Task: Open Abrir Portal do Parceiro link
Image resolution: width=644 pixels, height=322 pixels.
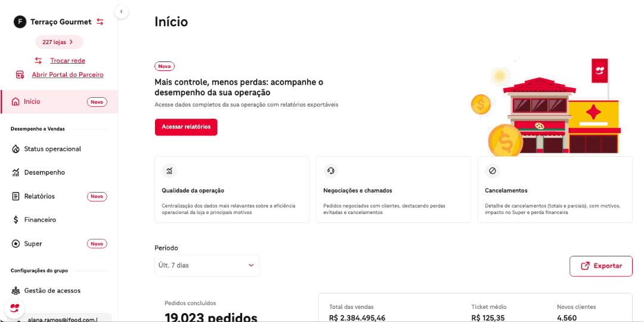Action: tap(67, 75)
